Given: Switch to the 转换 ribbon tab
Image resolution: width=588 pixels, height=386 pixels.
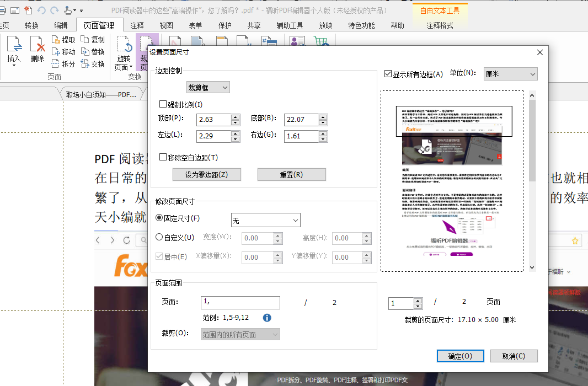Looking at the screenshot, I should (32, 25).
